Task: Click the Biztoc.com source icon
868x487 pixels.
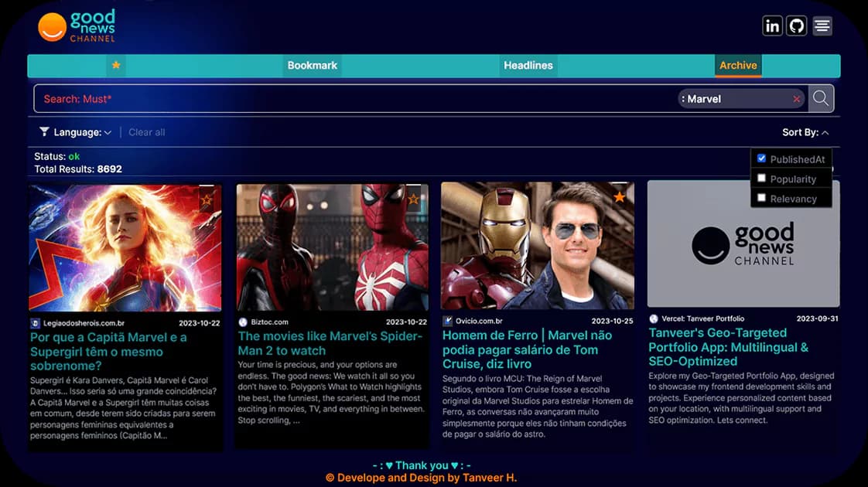Action: click(242, 322)
